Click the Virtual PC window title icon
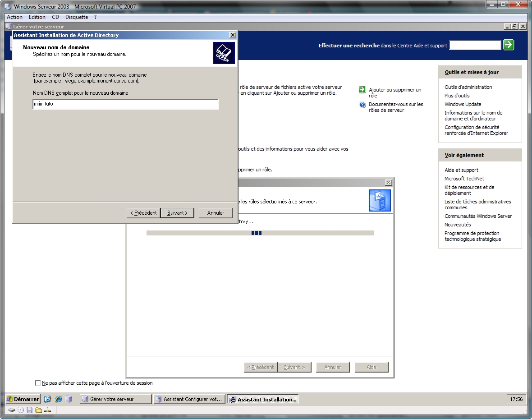The image size is (532, 419). point(8,6)
